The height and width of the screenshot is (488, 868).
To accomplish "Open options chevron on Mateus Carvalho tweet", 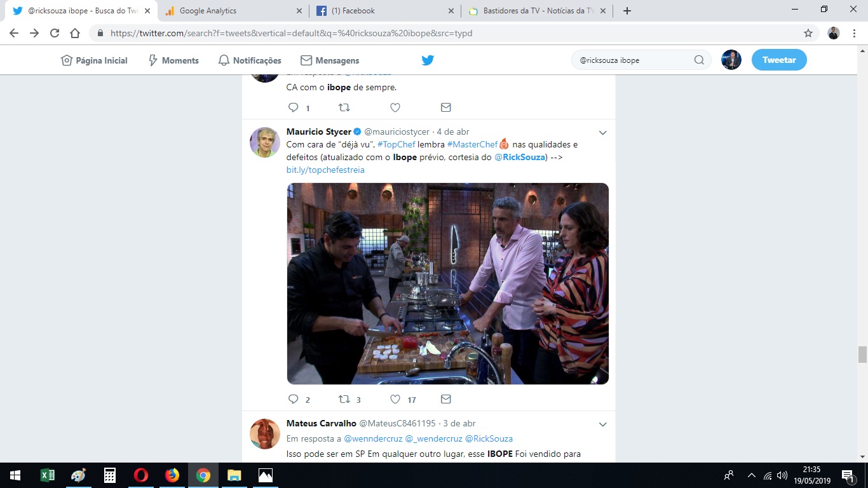I will pos(603,424).
